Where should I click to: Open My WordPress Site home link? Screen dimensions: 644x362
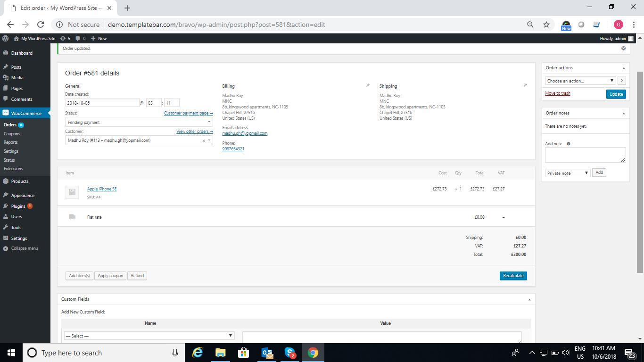pyautogui.click(x=34, y=38)
